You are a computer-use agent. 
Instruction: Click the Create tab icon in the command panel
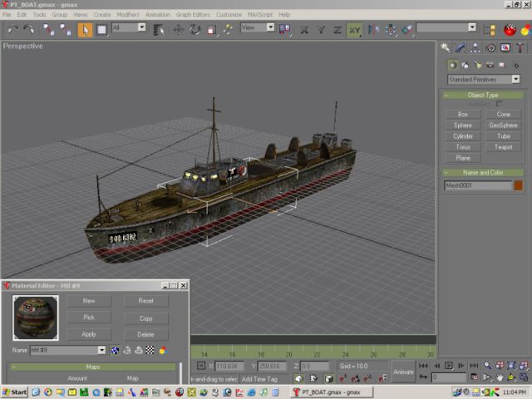point(446,48)
